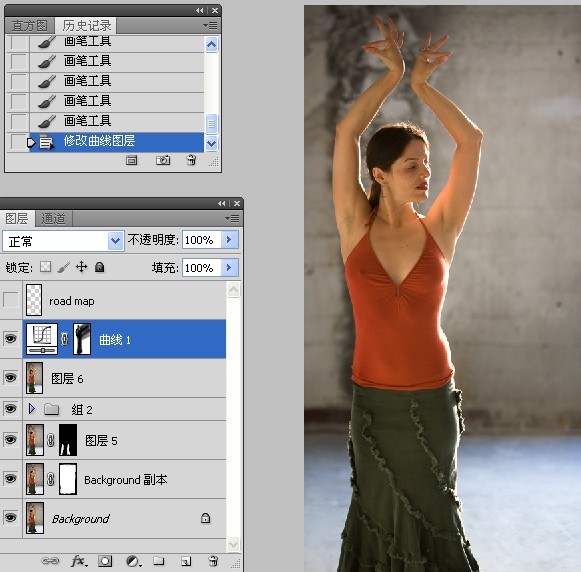Open the blend mode dropdown showing 正常
The height and width of the screenshot is (572, 581).
pos(63,241)
